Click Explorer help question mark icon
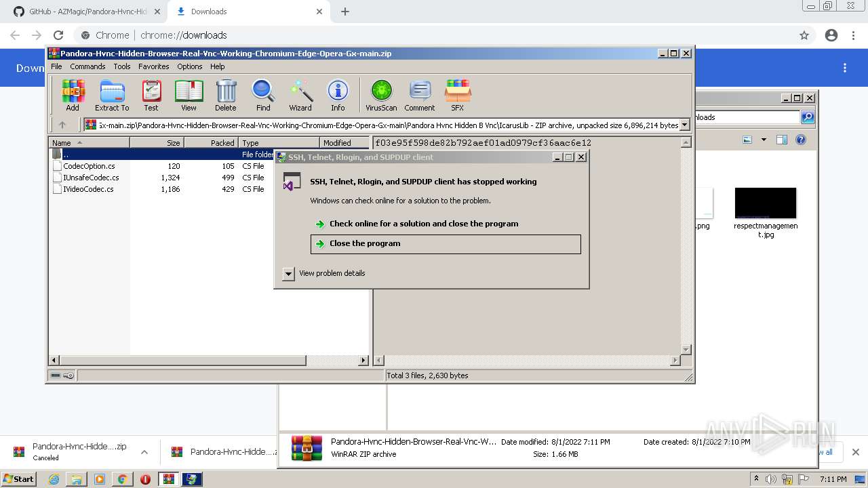868x488 pixels. 801,140
